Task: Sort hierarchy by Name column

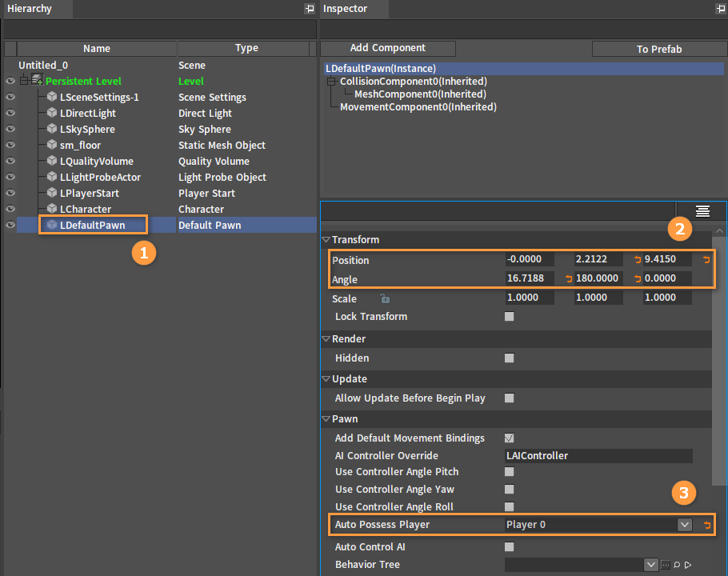Action: point(97,48)
